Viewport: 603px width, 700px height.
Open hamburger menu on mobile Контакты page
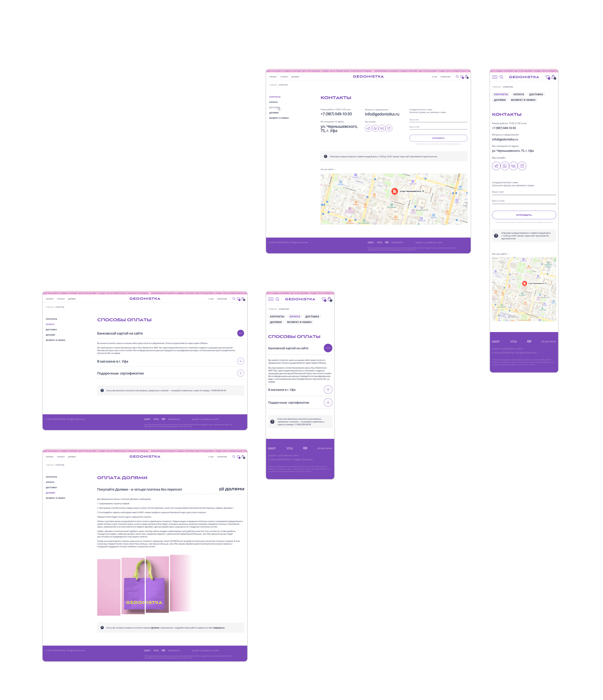494,77
